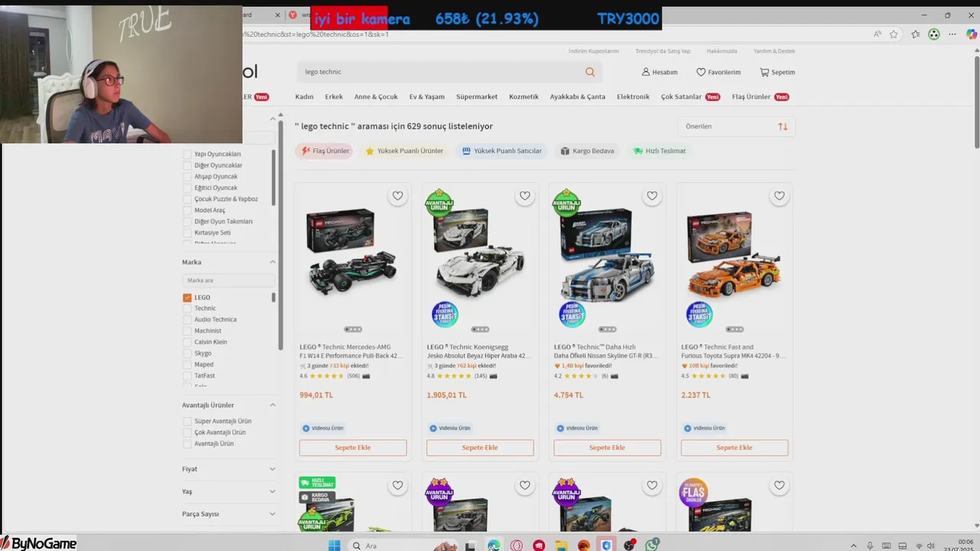The image size is (980, 551).
Task: Open the Copilot icon in browser
Action: click(972, 34)
